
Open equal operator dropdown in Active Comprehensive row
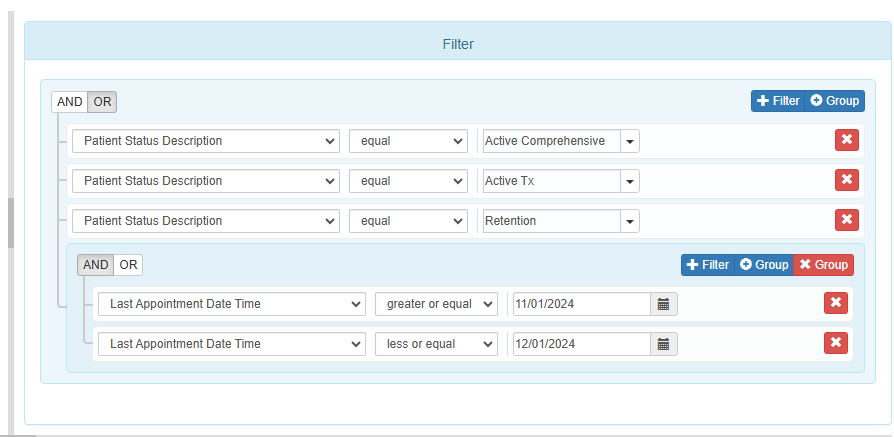click(408, 141)
